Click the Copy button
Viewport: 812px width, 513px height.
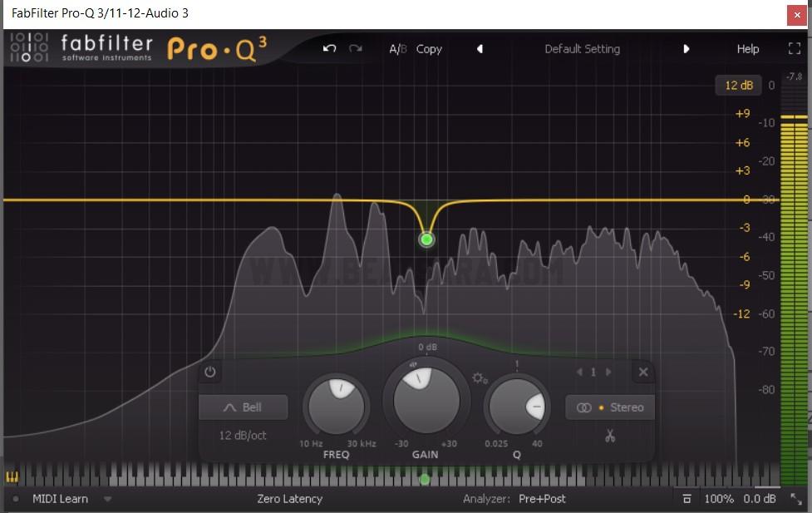point(429,49)
